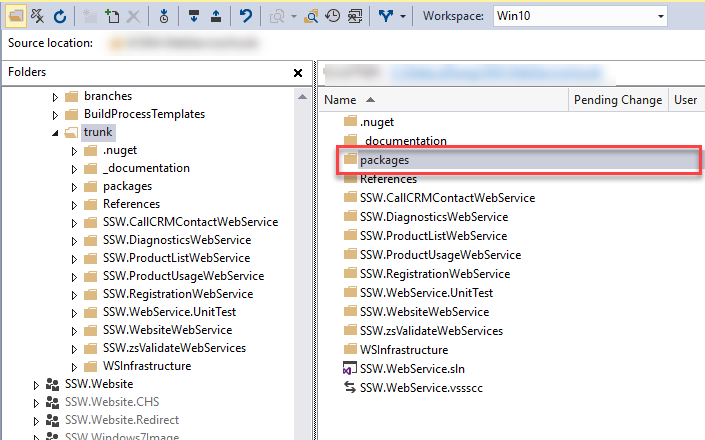705x440 pixels.
Task: Click the Add Items to Folder icon
Action: pos(111,16)
